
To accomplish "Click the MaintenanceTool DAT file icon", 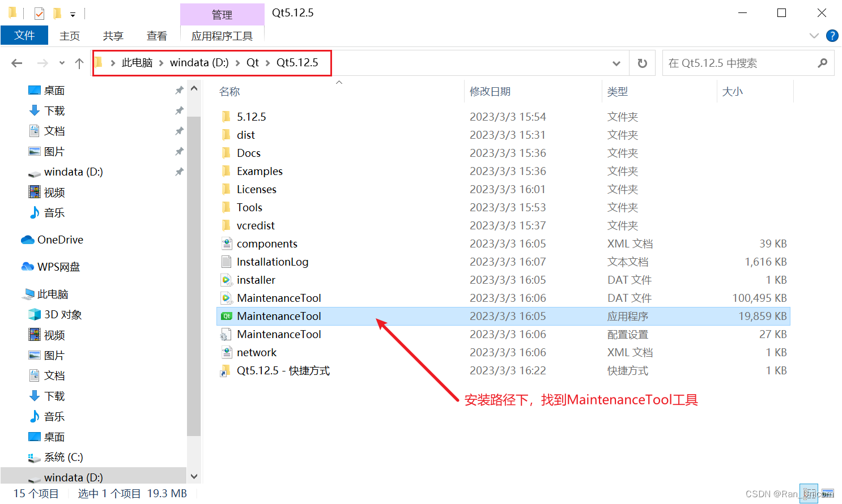I will click(x=227, y=298).
